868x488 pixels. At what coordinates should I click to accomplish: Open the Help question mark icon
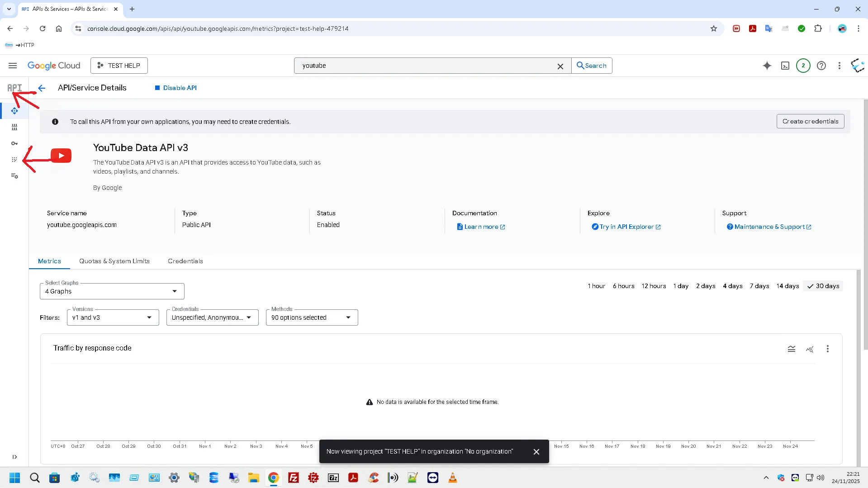[821, 66]
